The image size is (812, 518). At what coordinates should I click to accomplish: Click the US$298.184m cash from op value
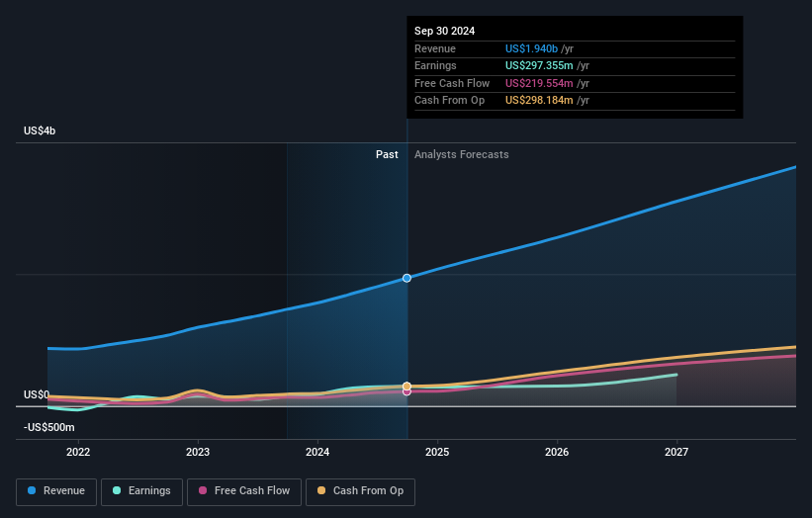pos(539,101)
